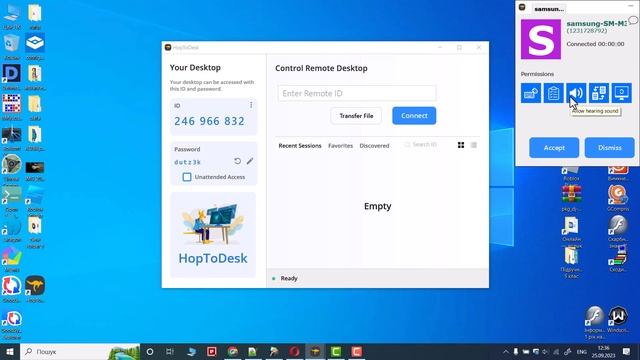Open green Camtasia icon on taskbar
640x360 pixels.
point(336,351)
